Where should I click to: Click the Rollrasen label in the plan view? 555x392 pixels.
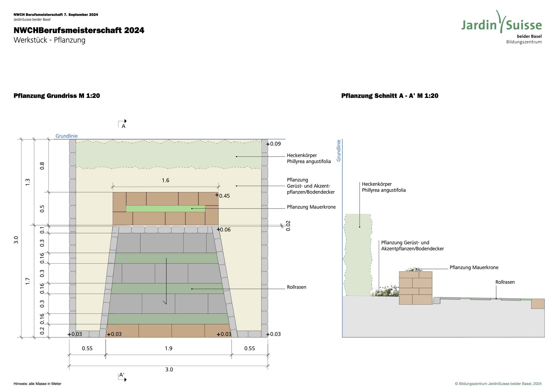coord(296,287)
